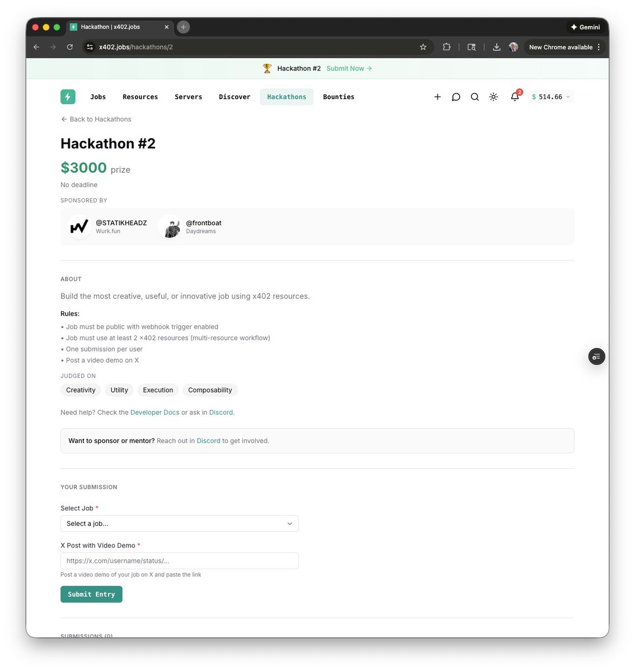Open the search magnifier icon

click(x=475, y=97)
